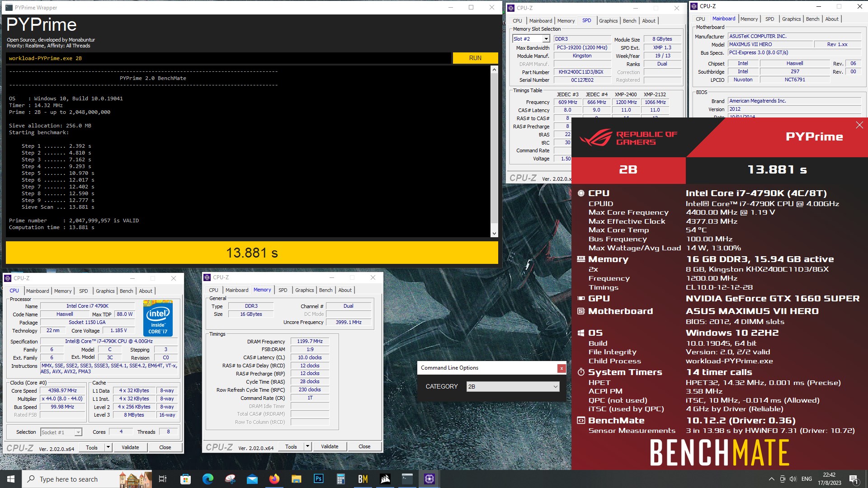The image size is (868, 488).
Task: Open File Explorer from the taskbar
Action: (x=297, y=479)
